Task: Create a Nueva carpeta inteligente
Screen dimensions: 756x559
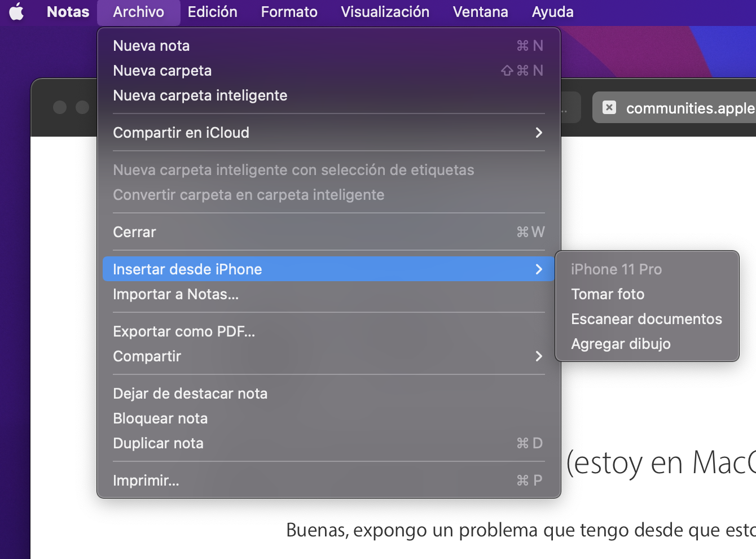Action: point(200,95)
